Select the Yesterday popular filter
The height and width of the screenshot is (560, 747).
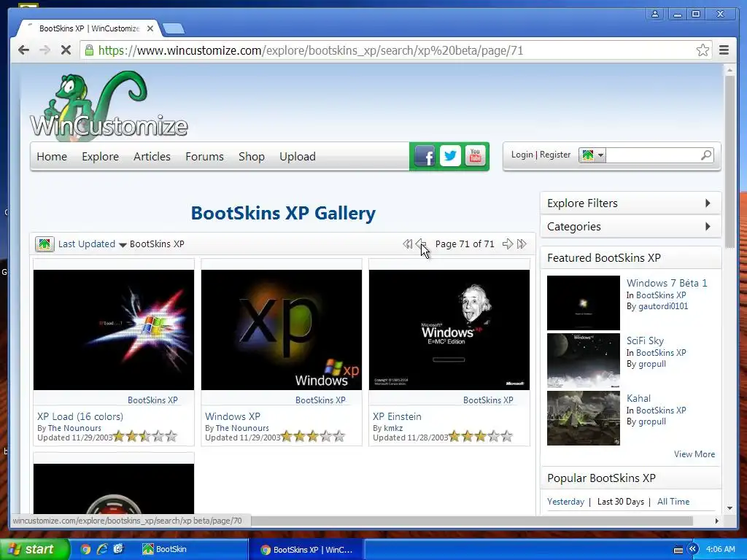click(x=565, y=502)
